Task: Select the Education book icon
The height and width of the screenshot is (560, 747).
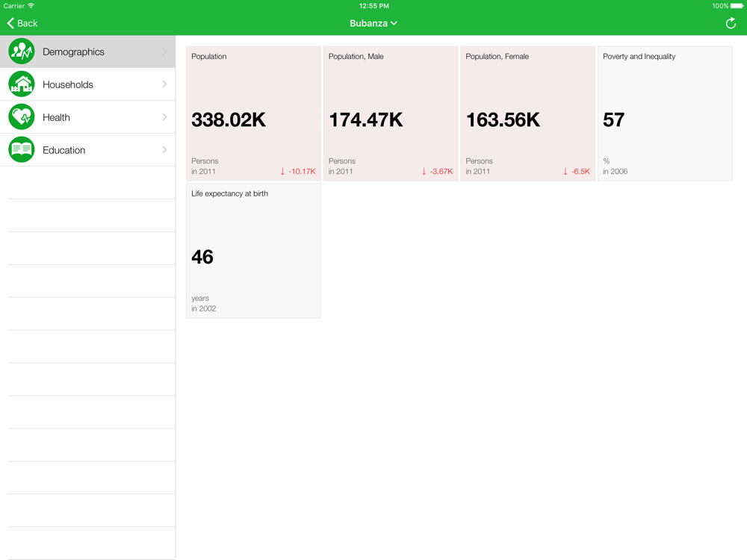Action: coord(22,149)
